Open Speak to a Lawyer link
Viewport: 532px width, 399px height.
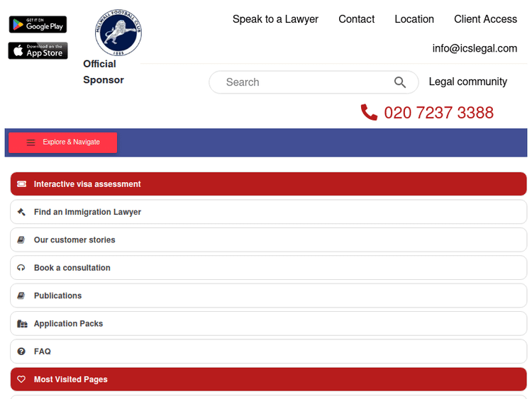pos(275,19)
